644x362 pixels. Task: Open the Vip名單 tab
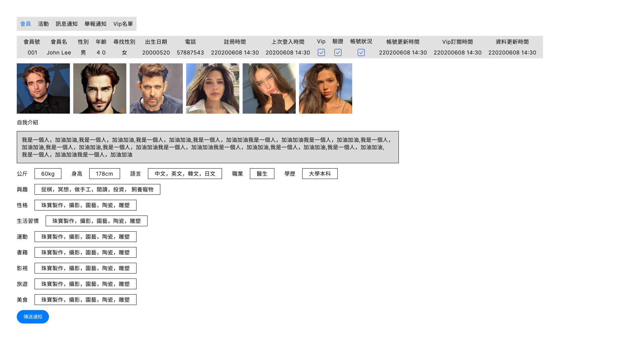[x=123, y=24]
